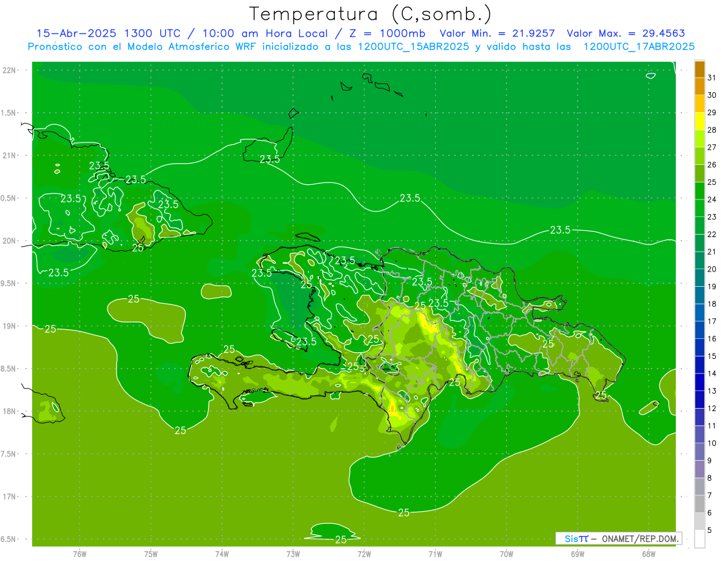
Task: Click the teal swatch between 19 and 20
Action: coord(699,278)
